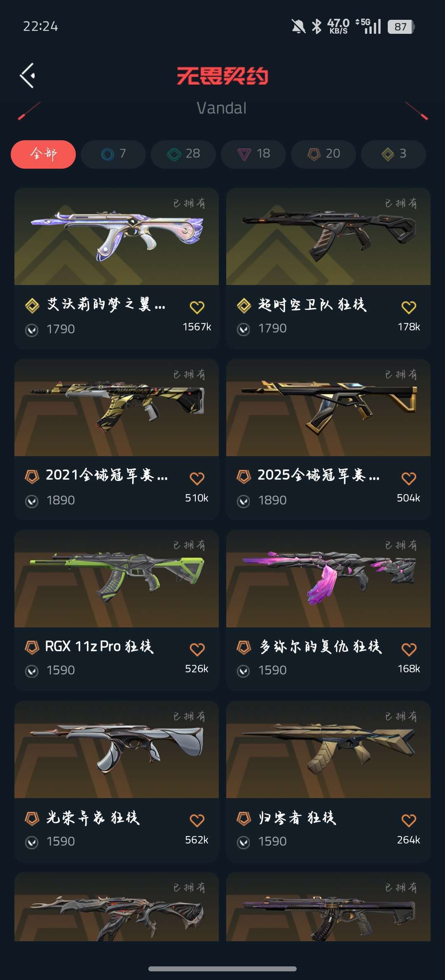View the 艾沃莉的梦之翼 weapon image
445x980 pixels.
click(x=117, y=236)
